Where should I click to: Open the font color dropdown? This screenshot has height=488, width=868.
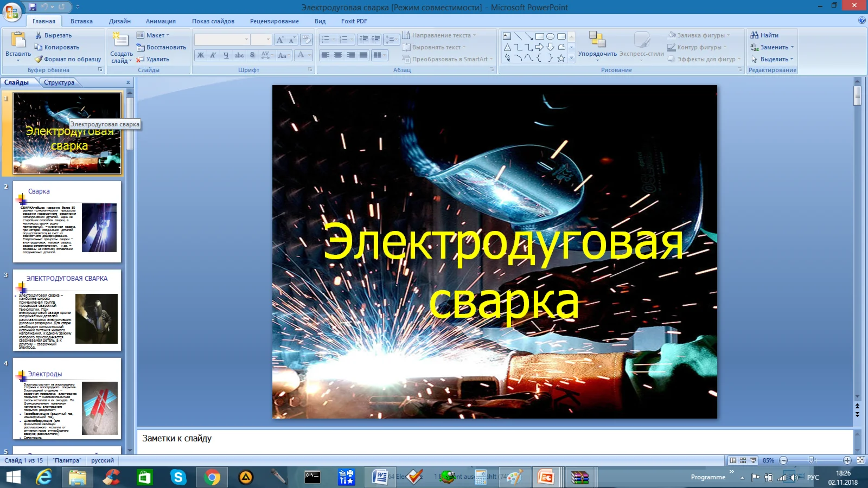coord(304,55)
